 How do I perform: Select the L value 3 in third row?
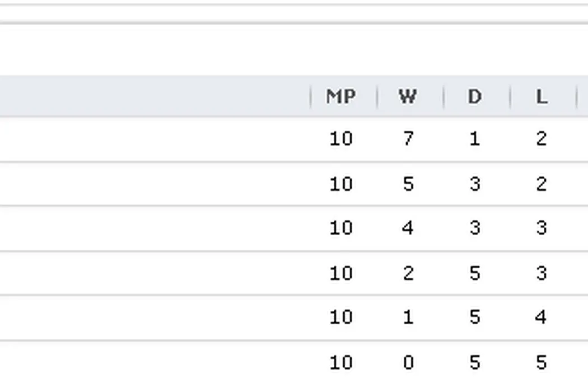[x=541, y=228]
